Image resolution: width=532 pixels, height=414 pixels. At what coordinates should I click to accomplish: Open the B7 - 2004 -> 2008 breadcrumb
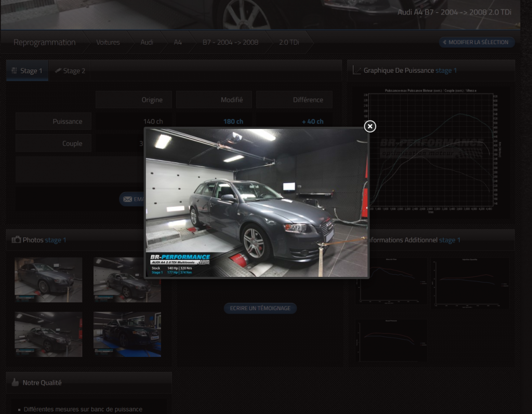(x=230, y=42)
